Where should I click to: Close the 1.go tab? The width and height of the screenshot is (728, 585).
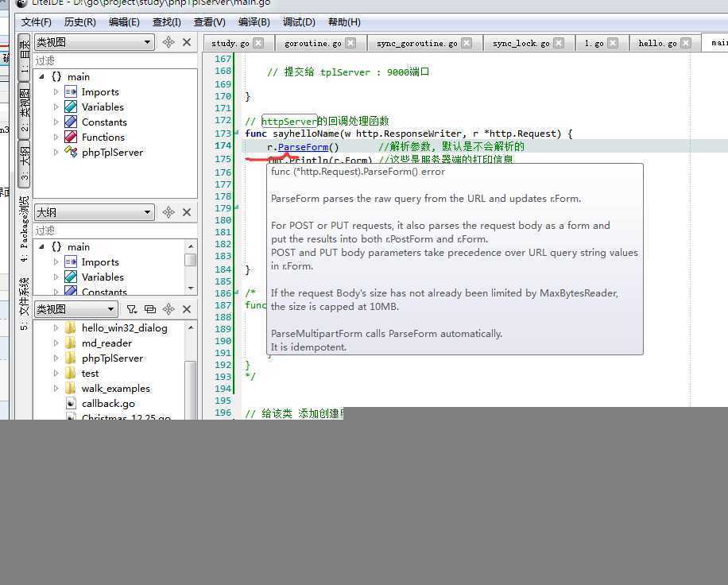click(613, 43)
